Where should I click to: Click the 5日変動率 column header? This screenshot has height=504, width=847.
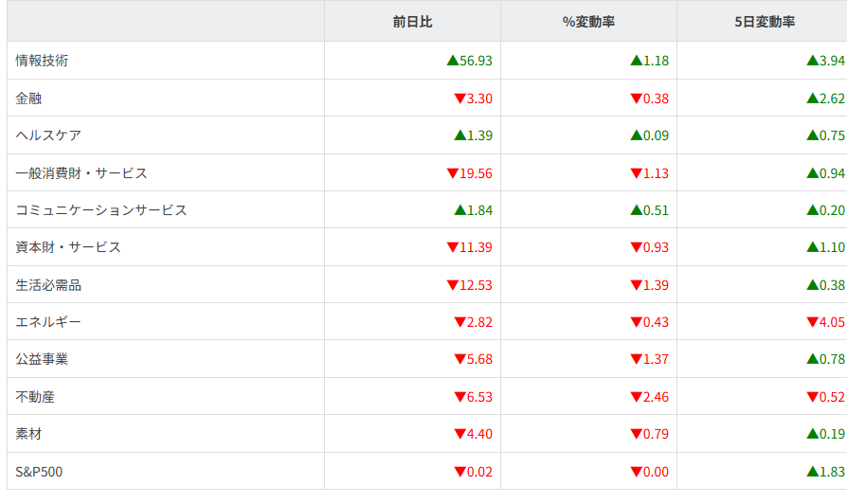pos(764,22)
